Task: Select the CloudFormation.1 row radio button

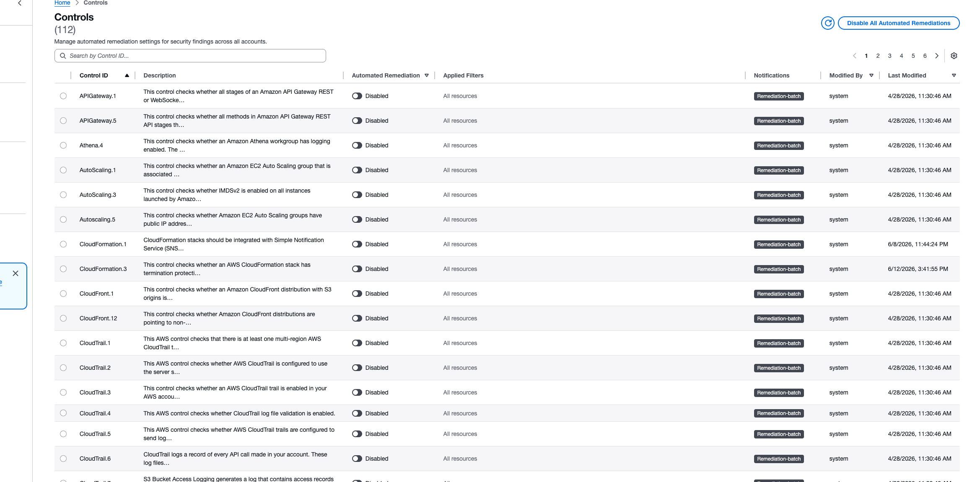Action: coord(63,244)
